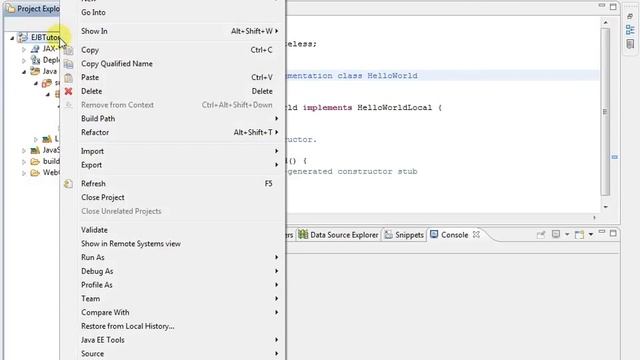Click the JAX-WS node icon
Screen dimensions: 640x360
point(36,49)
